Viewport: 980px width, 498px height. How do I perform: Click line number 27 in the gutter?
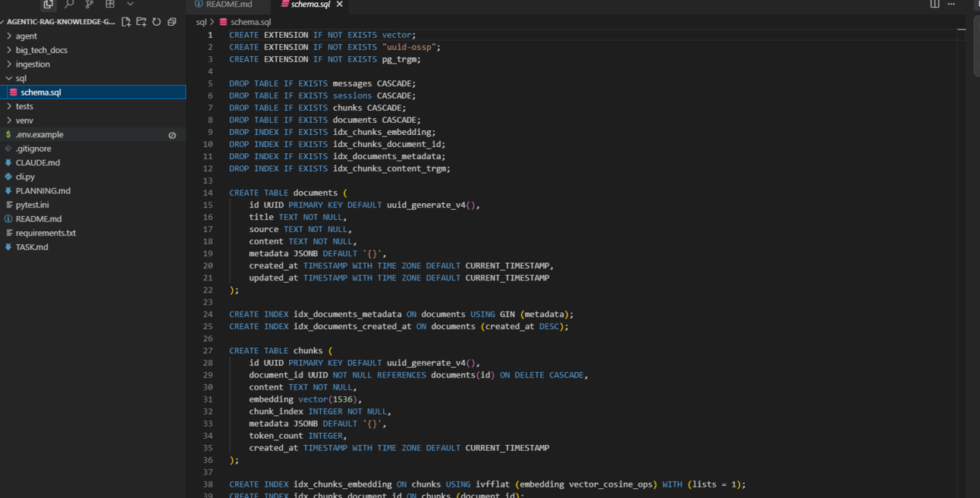(x=209, y=351)
